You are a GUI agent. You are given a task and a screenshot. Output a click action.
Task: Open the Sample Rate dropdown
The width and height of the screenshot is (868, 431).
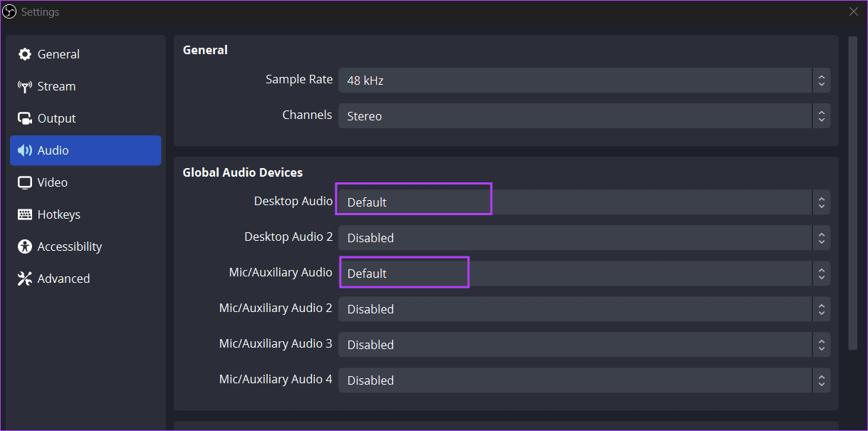tap(584, 81)
